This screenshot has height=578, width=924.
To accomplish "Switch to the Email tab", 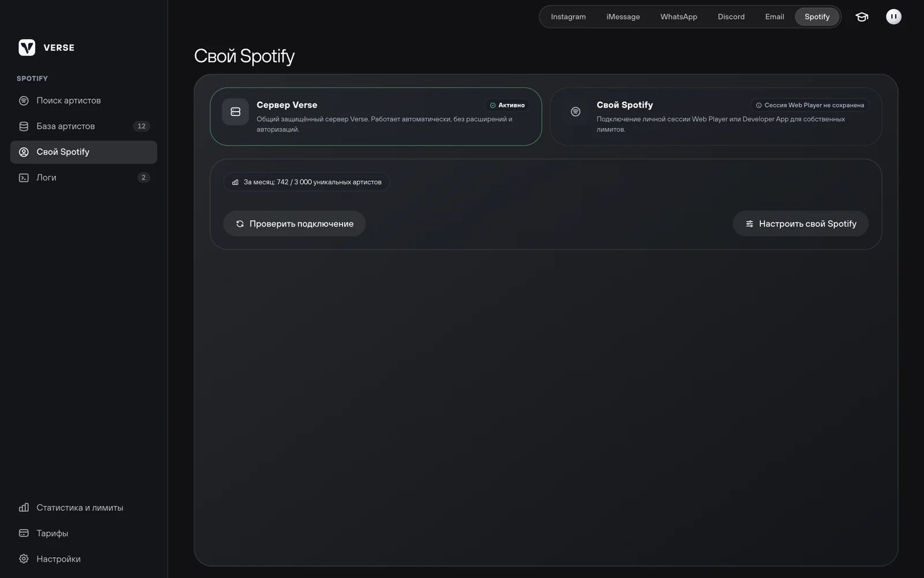I will click(x=774, y=17).
